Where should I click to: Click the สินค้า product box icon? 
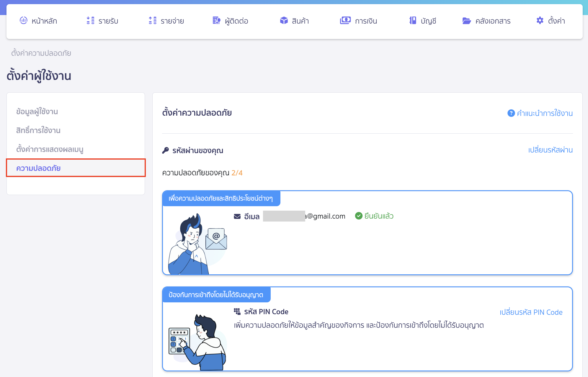pyautogui.click(x=284, y=21)
